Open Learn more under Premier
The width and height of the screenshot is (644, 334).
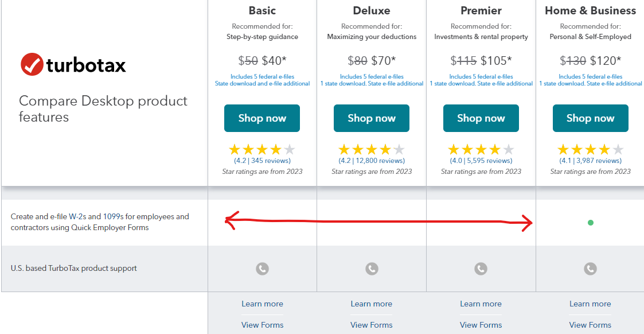coord(481,304)
